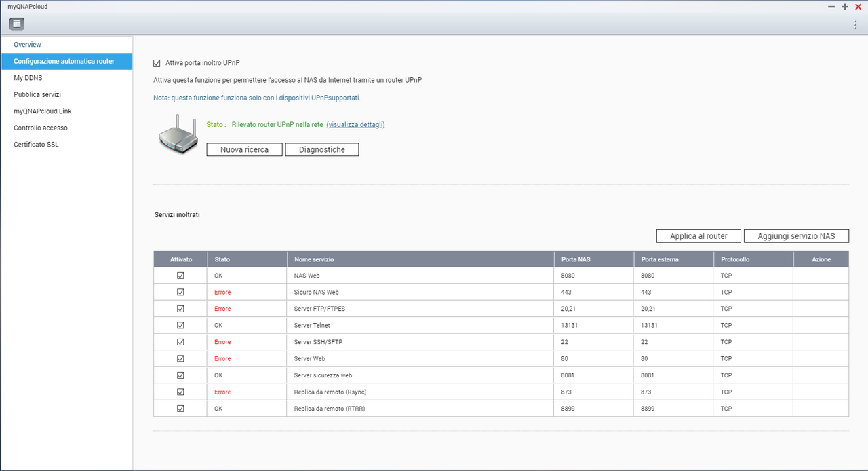Click the 20,21 Porta NAS value
Viewport: 868px width, 471px height.
pos(569,309)
